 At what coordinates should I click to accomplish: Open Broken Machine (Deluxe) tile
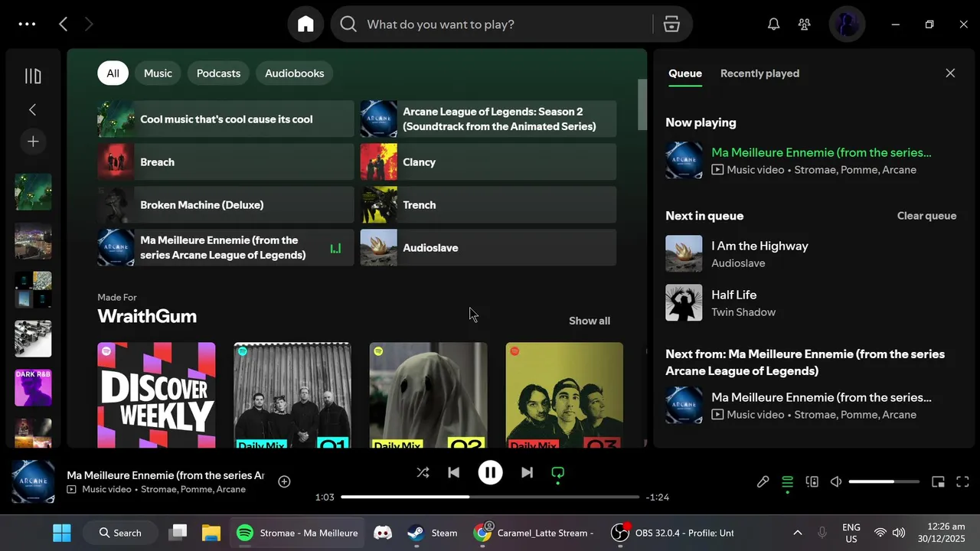coord(225,205)
